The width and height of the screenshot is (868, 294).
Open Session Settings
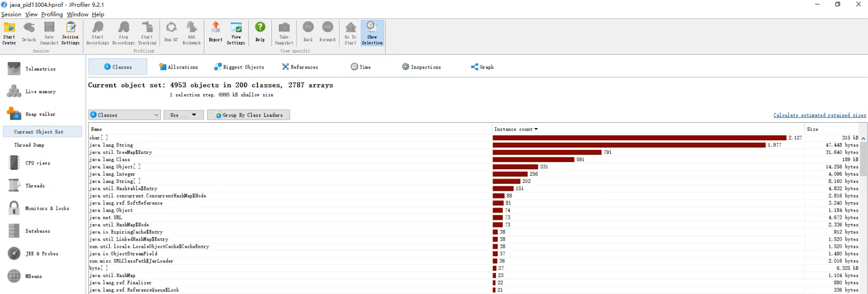[x=70, y=33]
